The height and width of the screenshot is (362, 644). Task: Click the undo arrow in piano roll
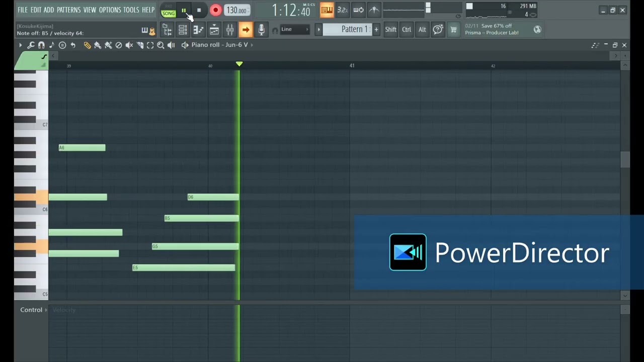point(73,45)
